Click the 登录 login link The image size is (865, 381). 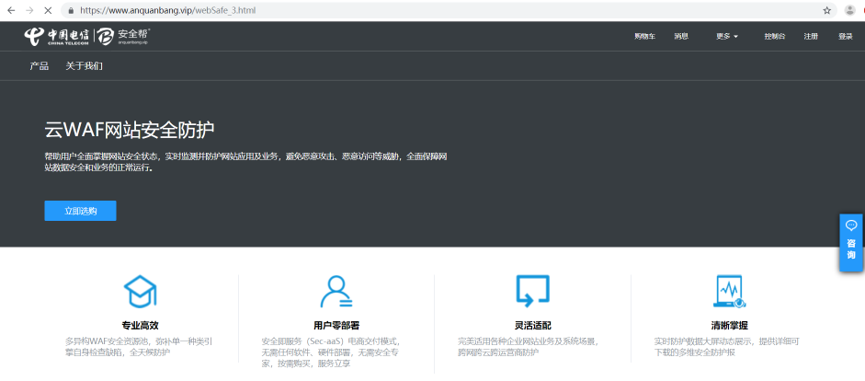pyautogui.click(x=845, y=36)
